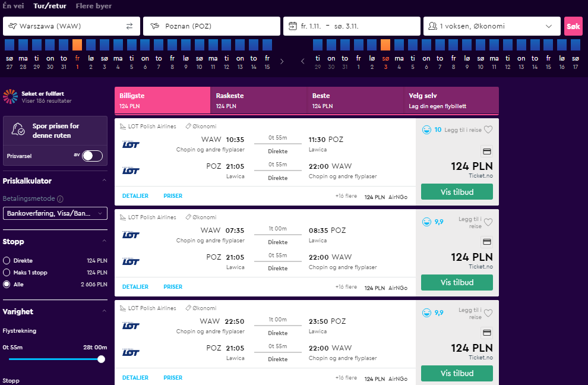Click Vis tilbud for the 10:35 flight
The height and width of the screenshot is (385, 588).
pyautogui.click(x=457, y=192)
